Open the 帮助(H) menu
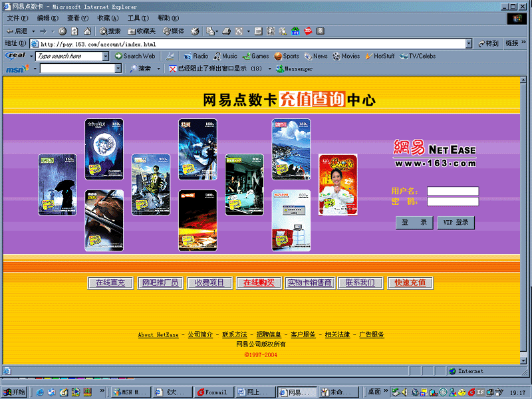 tap(168, 18)
